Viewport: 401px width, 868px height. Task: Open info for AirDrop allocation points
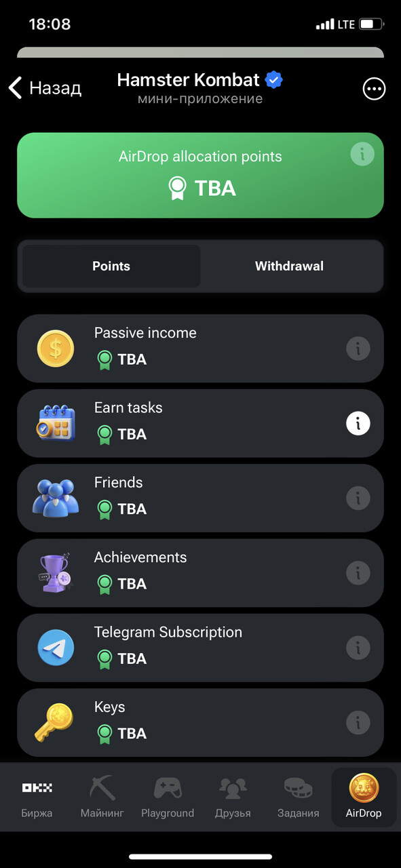pos(362,155)
